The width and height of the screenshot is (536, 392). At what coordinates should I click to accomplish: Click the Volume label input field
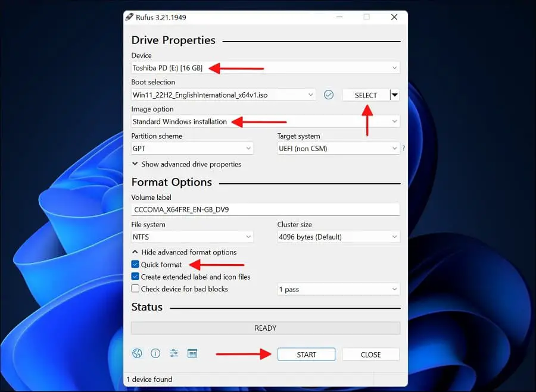coord(265,209)
